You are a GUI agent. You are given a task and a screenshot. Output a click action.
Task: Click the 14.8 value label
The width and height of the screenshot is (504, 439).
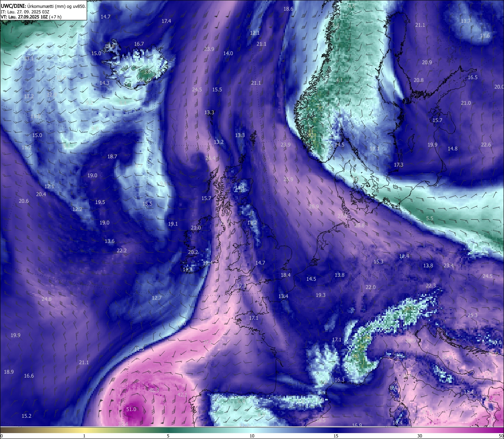452,149
